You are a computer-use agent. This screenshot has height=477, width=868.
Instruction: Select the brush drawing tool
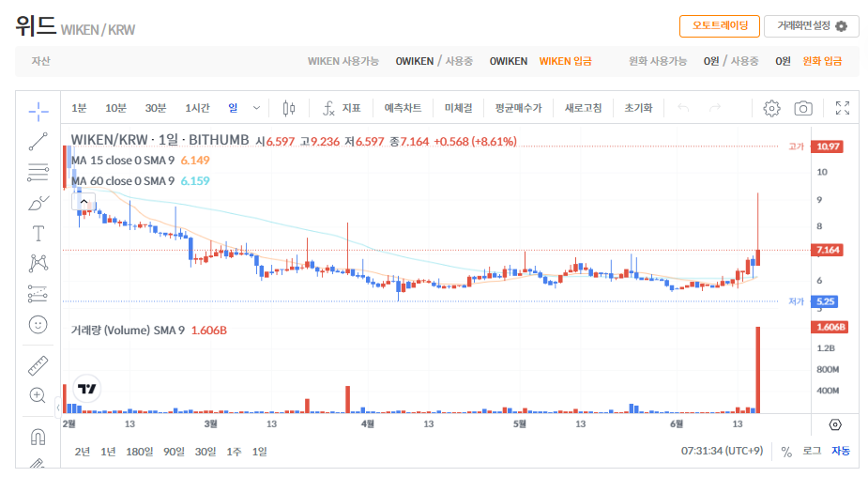pos(38,204)
